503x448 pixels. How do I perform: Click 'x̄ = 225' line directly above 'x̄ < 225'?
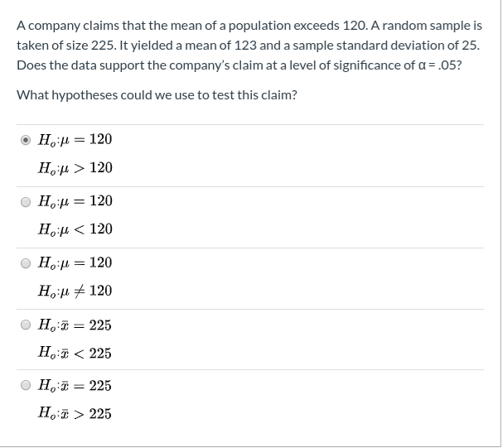[75, 325]
